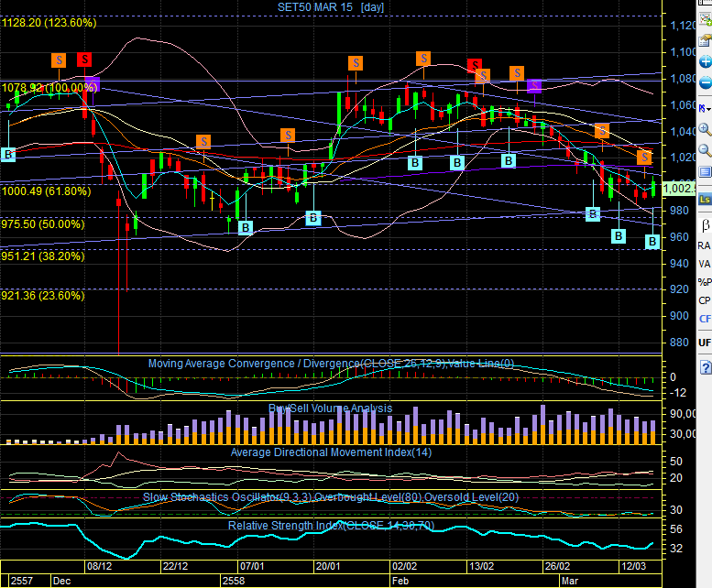Open the data list window icon
Screen dimensions: 712x588
[706, 172]
